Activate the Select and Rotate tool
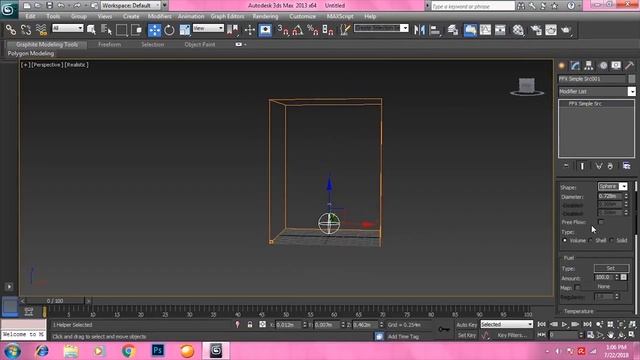This screenshot has height=360, width=640. tap(169, 30)
